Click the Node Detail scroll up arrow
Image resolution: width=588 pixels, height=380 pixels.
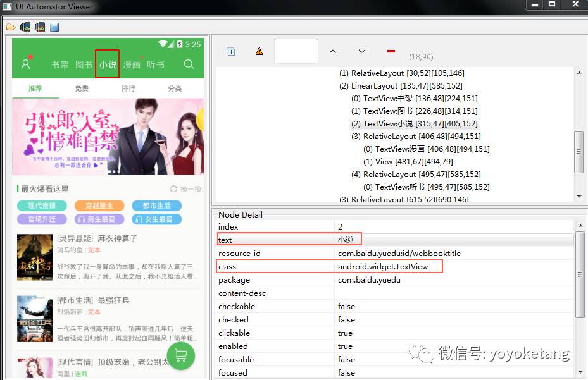580,226
